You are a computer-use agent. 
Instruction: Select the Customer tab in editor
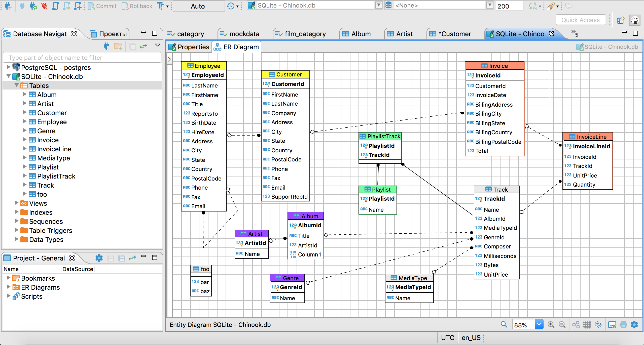point(450,34)
